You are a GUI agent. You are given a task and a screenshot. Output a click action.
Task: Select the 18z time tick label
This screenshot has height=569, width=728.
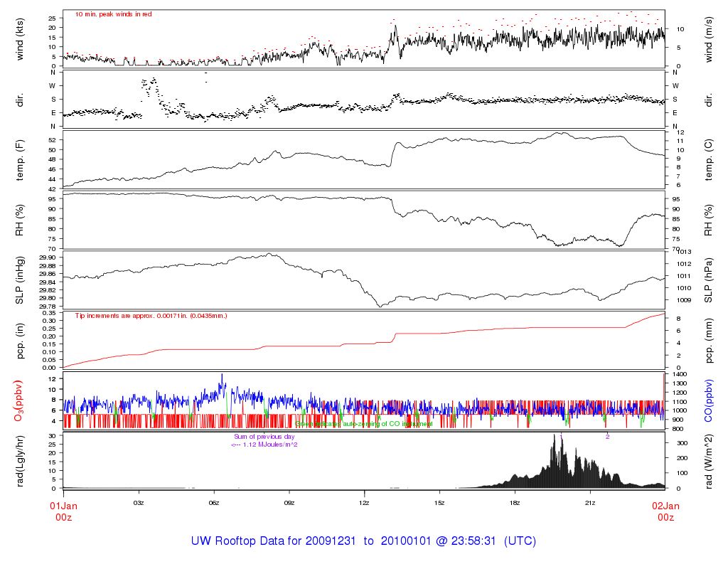(x=515, y=503)
